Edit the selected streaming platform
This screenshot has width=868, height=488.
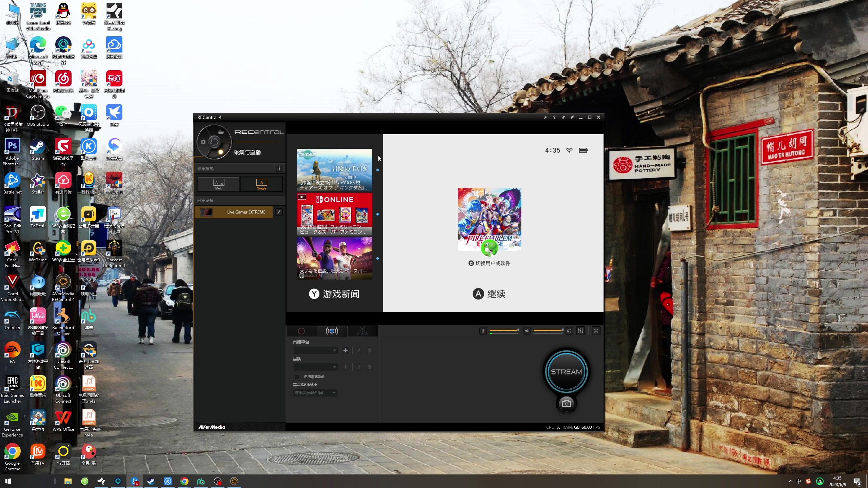359,350
